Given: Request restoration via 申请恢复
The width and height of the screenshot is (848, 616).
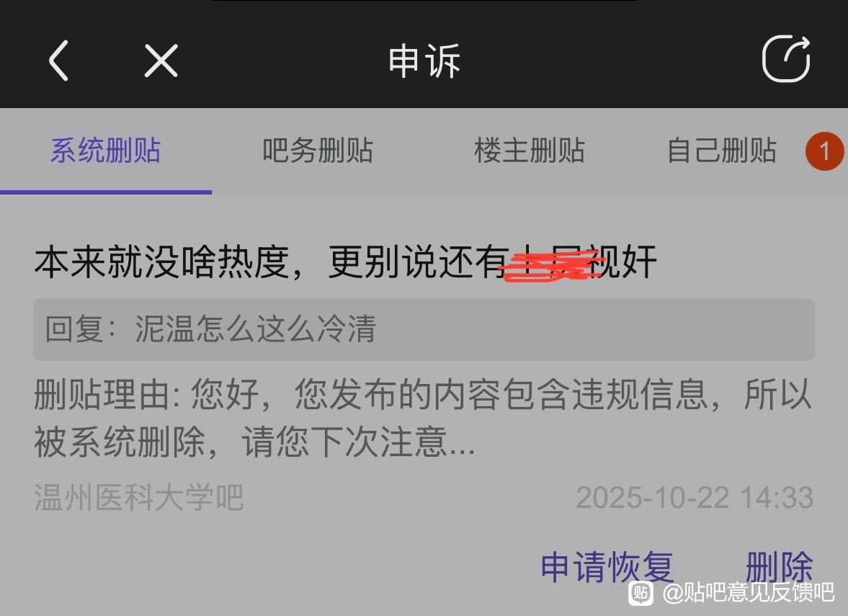Looking at the screenshot, I should pyautogui.click(x=607, y=567).
